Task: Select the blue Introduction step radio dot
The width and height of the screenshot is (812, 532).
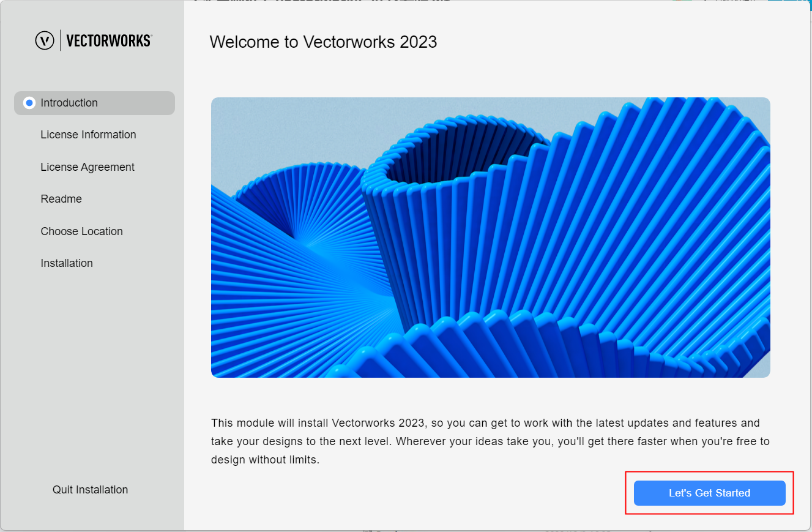Action: [29, 103]
